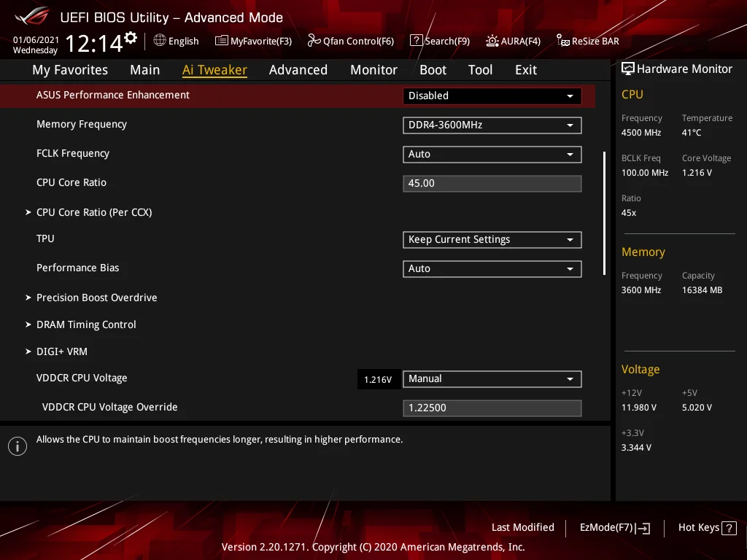Screen dimensions: 747x560
Task: Switch to the Monitor tab
Action: 373,70
